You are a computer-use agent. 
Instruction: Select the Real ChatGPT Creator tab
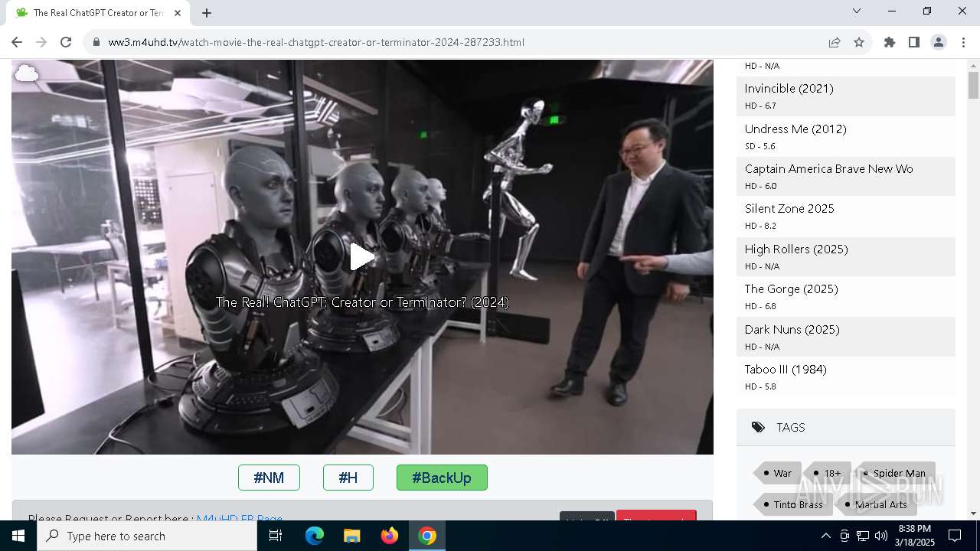click(x=96, y=12)
